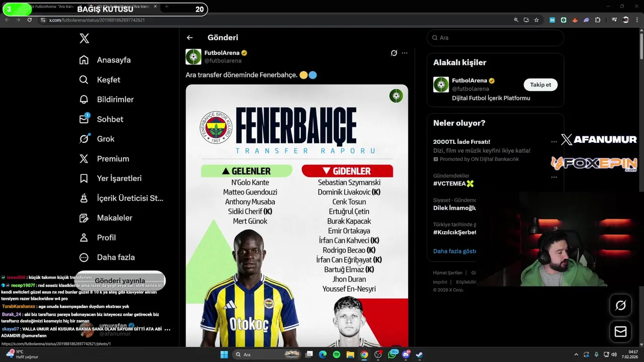Open the browser profile avatar

[x=626, y=20]
